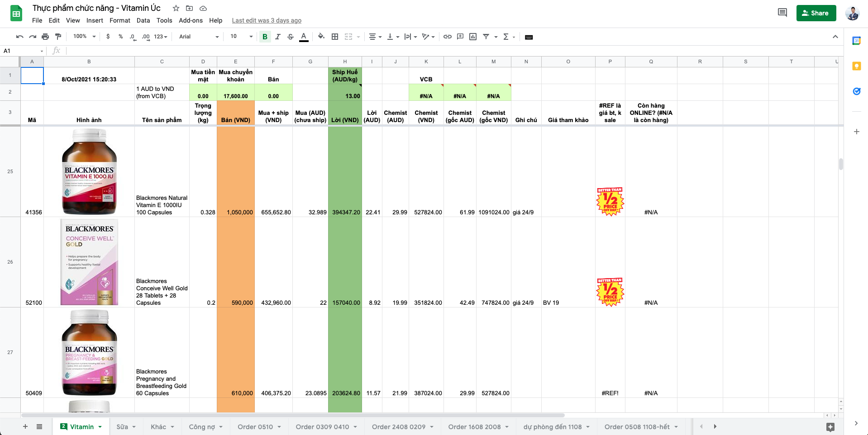Image resolution: width=868 pixels, height=435 pixels.
Task: Click the green Share button
Action: click(x=816, y=13)
